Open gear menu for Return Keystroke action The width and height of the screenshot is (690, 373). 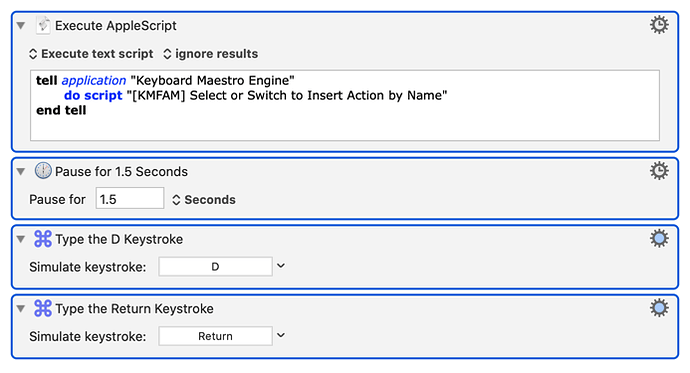tap(659, 308)
